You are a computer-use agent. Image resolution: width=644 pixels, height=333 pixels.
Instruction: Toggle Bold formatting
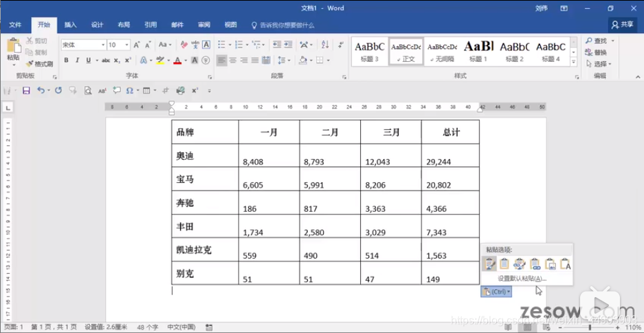(x=66, y=60)
